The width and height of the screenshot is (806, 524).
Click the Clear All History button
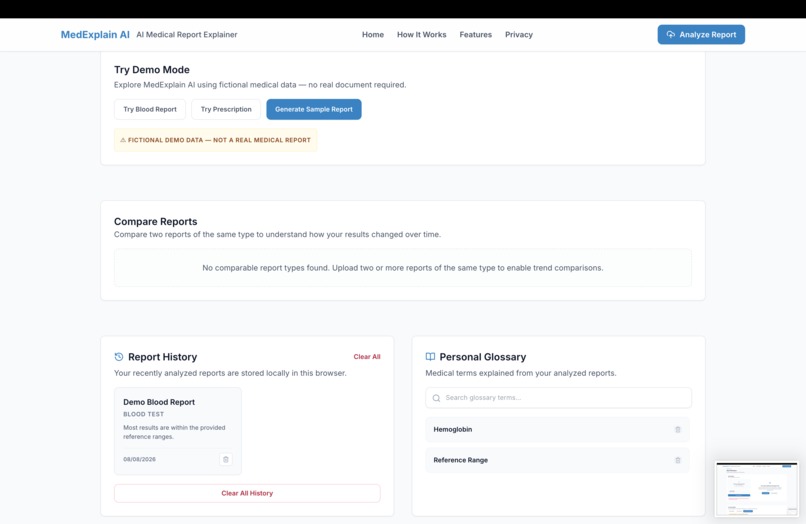[247, 493]
